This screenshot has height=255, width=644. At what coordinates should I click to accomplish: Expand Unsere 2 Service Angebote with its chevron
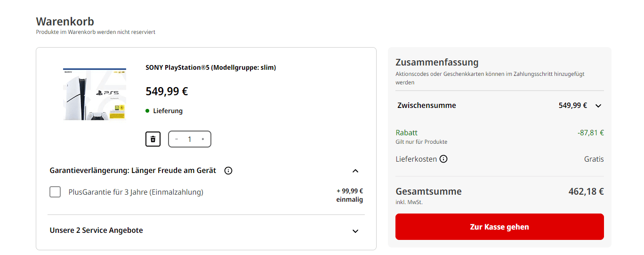pyautogui.click(x=355, y=231)
